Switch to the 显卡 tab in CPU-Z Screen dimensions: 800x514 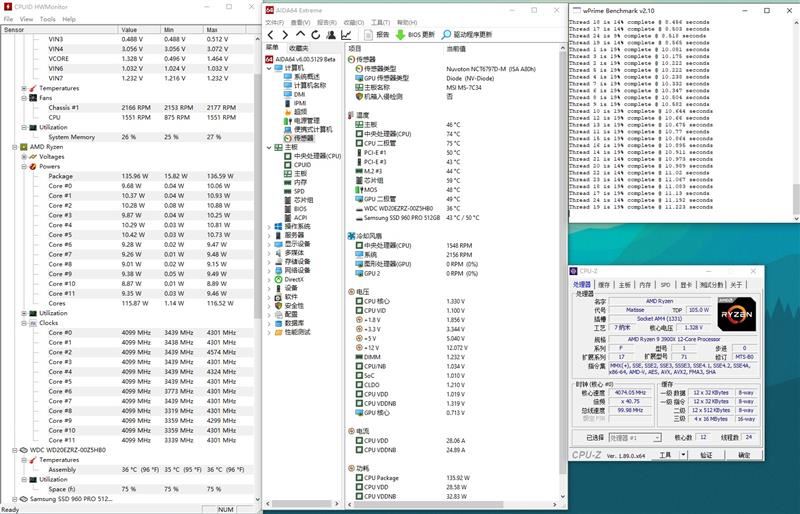[x=685, y=285]
